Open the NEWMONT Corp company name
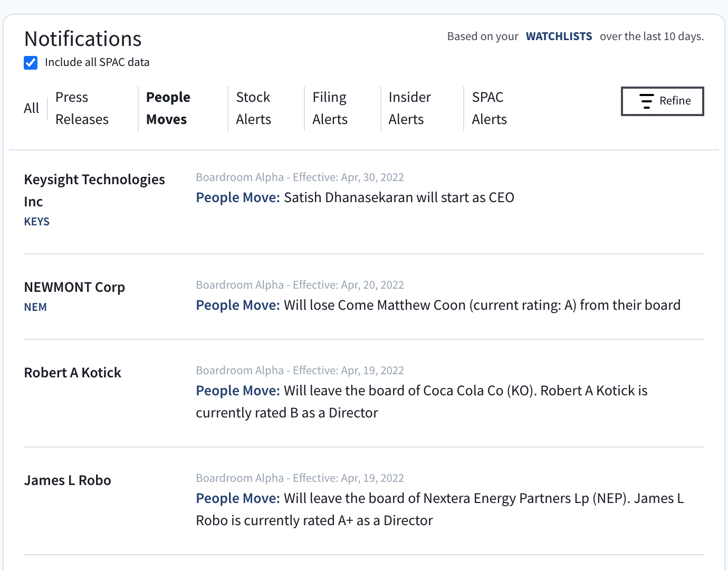The image size is (728, 570). tap(74, 287)
